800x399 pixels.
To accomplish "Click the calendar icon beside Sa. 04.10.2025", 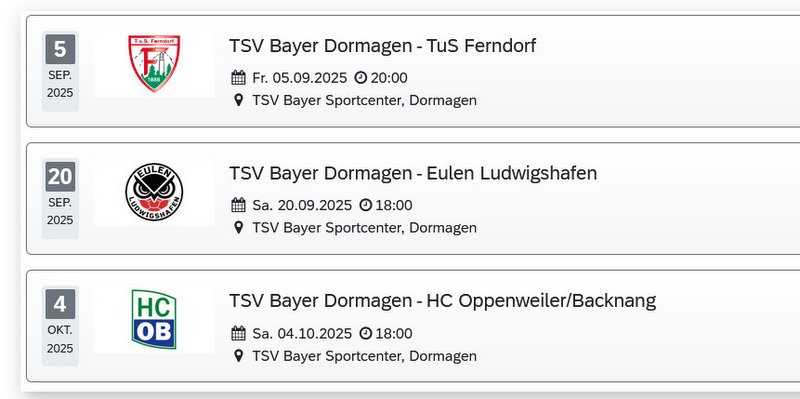I will (x=238, y=334).
